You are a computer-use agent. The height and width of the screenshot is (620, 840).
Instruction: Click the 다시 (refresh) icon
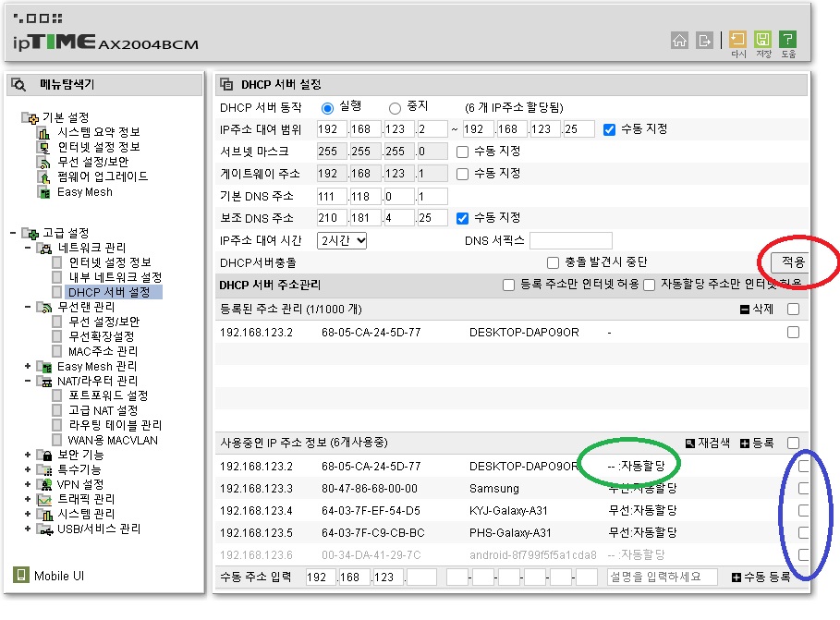pos(737,39)
